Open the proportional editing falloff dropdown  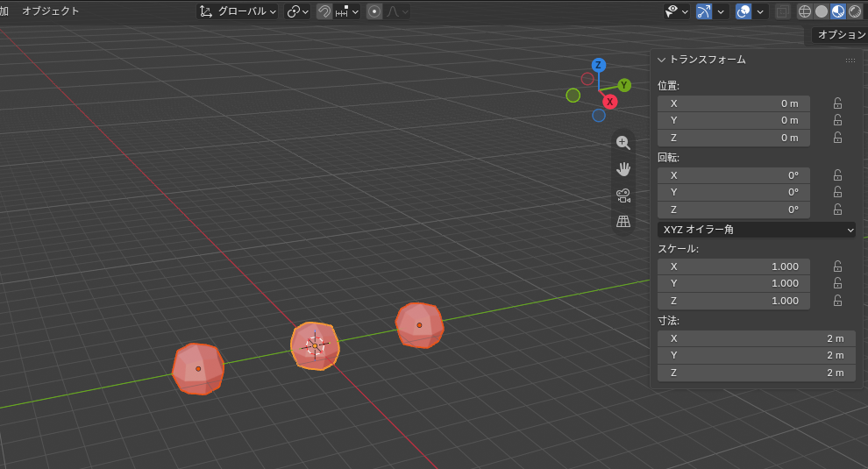[397, 11]
